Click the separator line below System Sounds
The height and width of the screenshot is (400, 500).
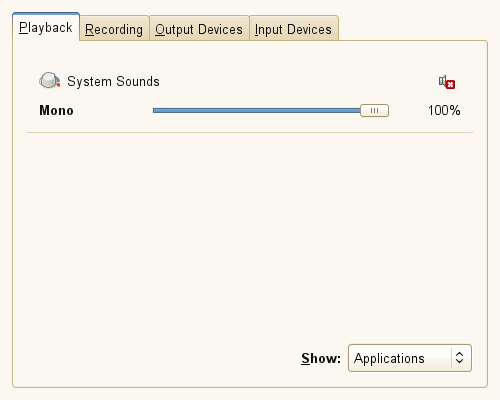tap(250, 132)
